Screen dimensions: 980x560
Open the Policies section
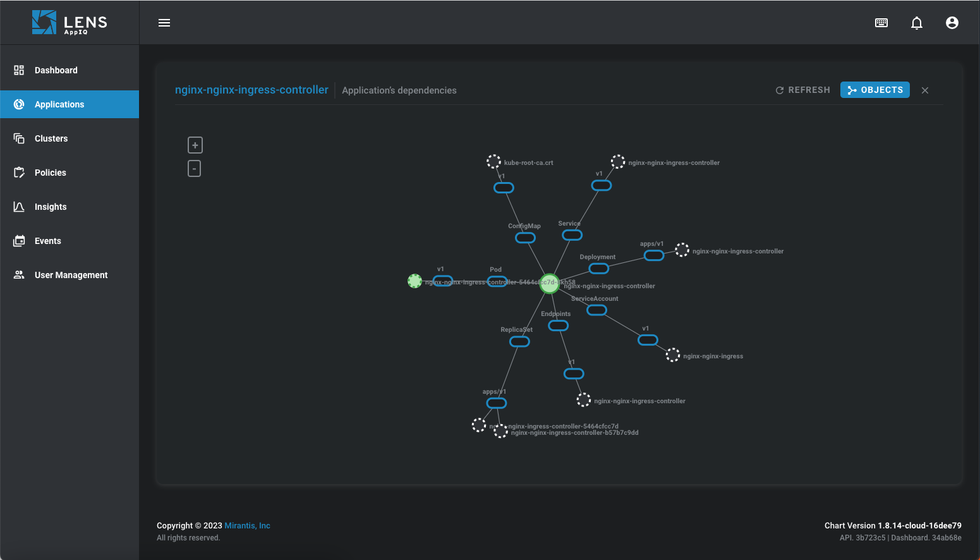point(70,173)
